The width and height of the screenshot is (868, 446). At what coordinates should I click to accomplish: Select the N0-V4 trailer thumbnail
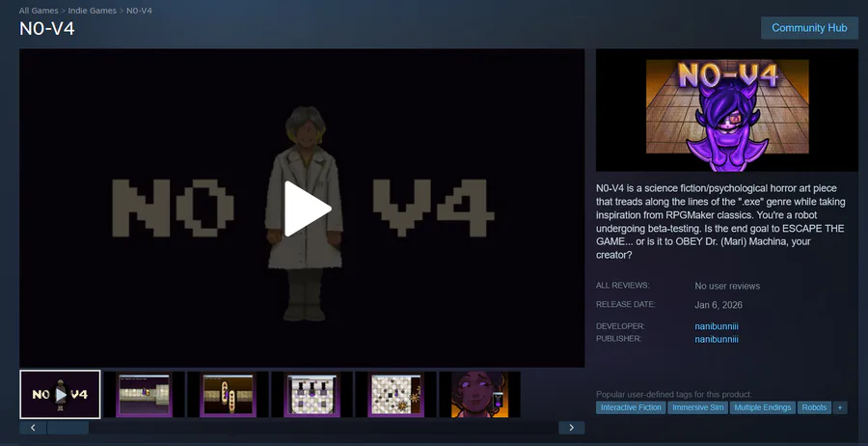(61, 395)
